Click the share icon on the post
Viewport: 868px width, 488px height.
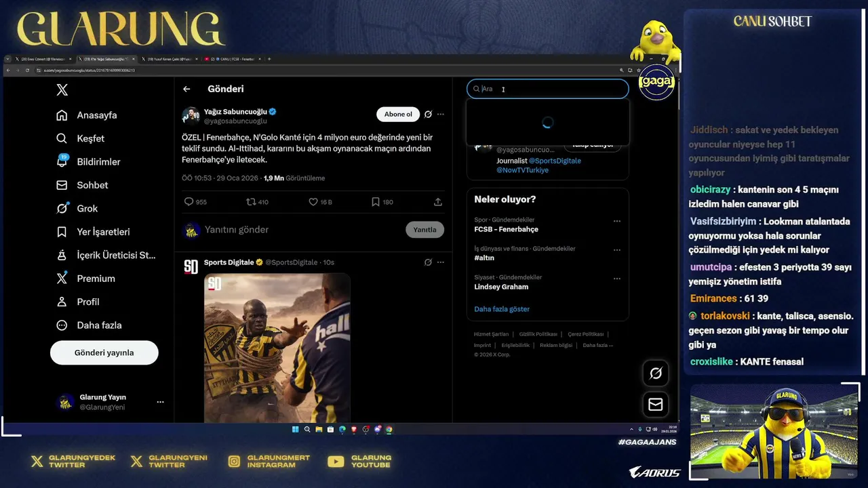[x=438, y=202]
